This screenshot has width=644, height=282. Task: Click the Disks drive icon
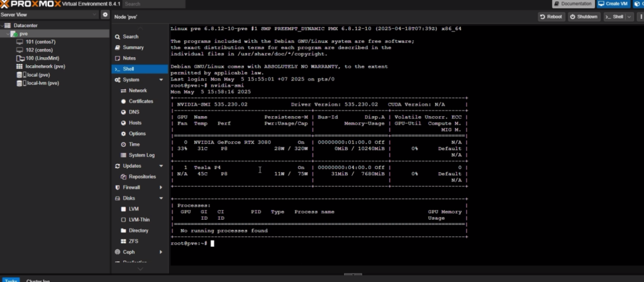click(118, 198)
